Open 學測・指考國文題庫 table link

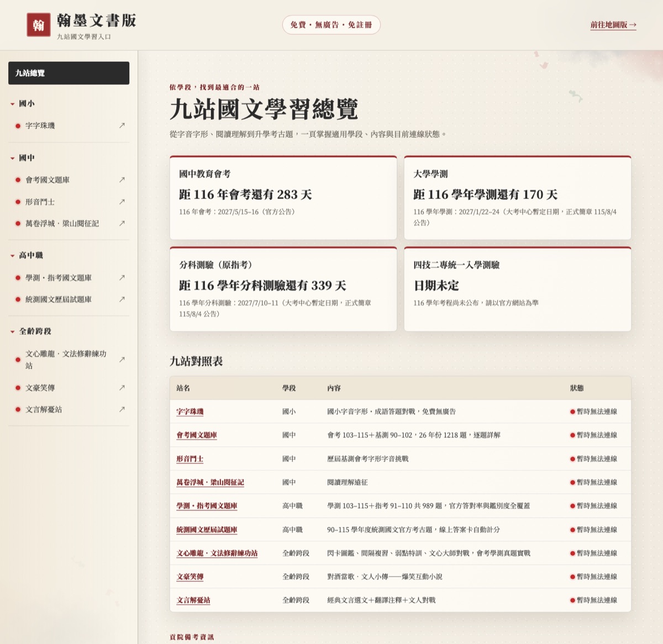tap(207, 506)
